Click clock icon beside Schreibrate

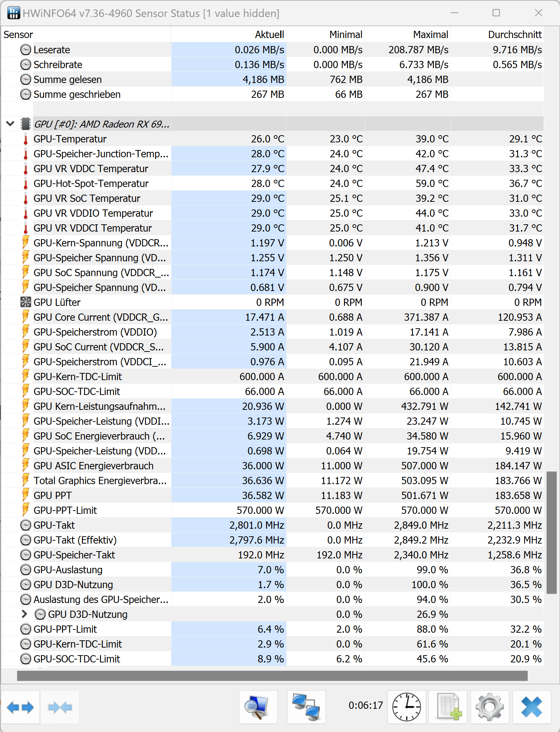(x=25, y=65)
